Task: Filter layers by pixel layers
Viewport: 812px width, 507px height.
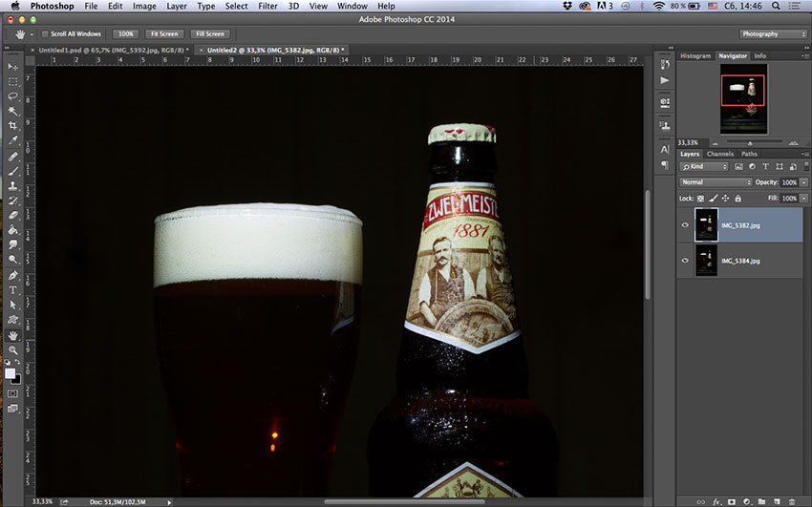Action: click(738, 166)
